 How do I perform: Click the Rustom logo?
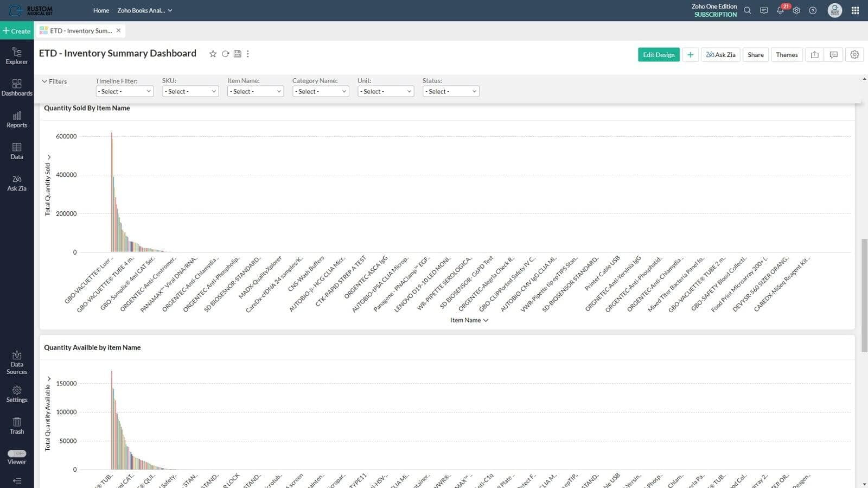tap(31, 10)
